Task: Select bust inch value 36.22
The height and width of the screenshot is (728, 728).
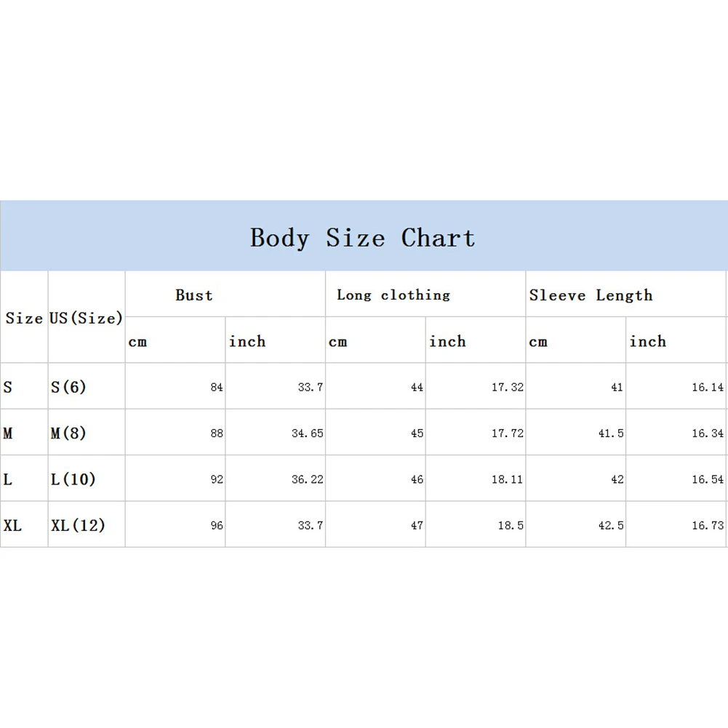Action: (307, 479)
